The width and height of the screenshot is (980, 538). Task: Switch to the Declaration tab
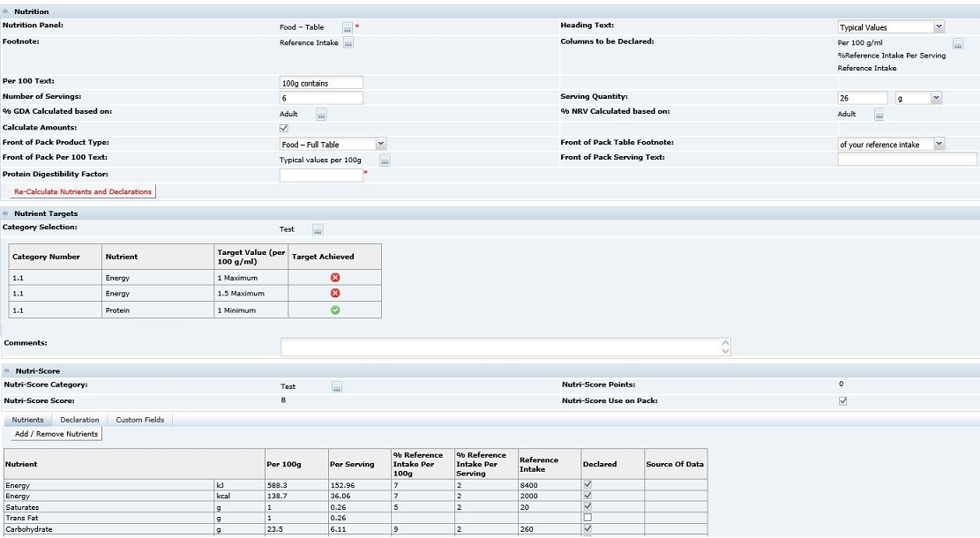coord(79,419)
